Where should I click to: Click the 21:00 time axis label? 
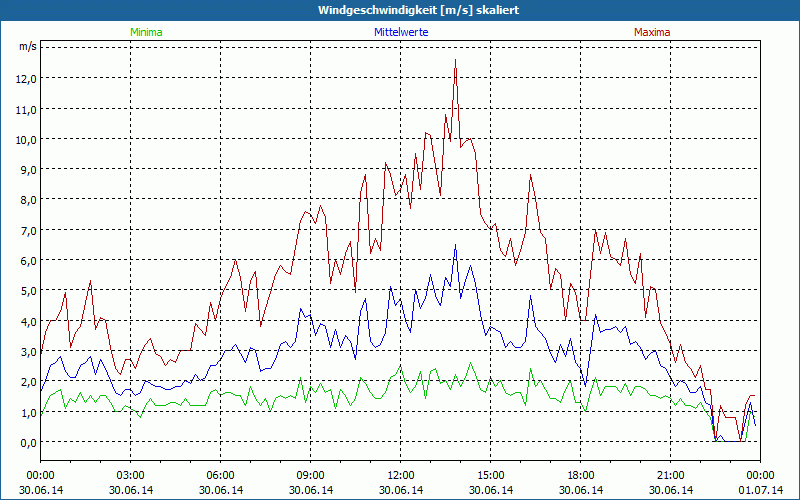pos(671,475)
